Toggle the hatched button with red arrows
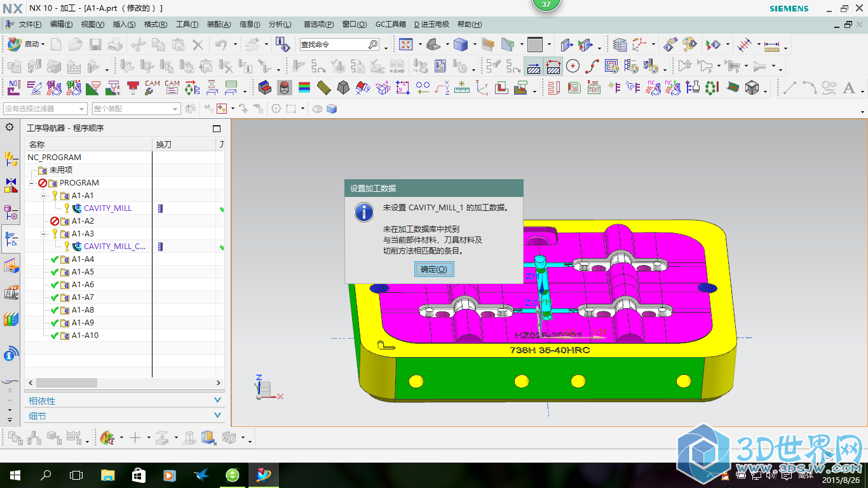The image size is (868, 488). tap(553, 66)
